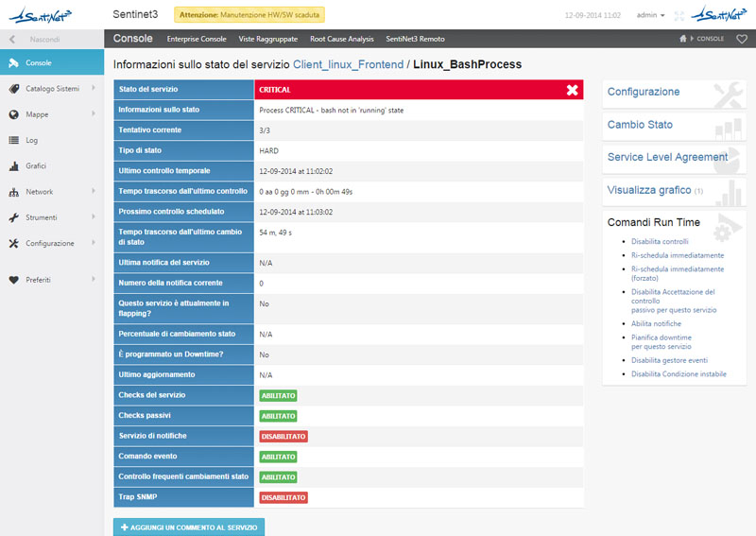This screenshot has width=756, height=536.
Task: Click Disabilita Condizione instabile link
Action: [x=679, y=374]
